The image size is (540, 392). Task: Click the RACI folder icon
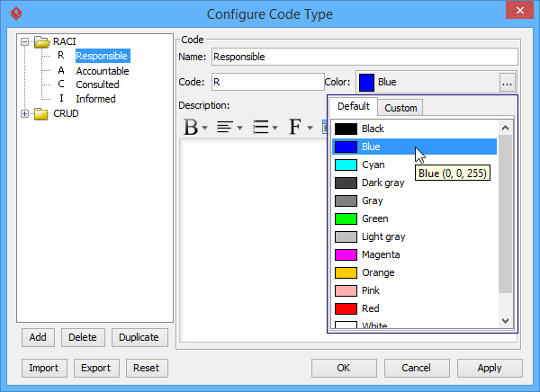pyautogui.click(x=42, y=42)
